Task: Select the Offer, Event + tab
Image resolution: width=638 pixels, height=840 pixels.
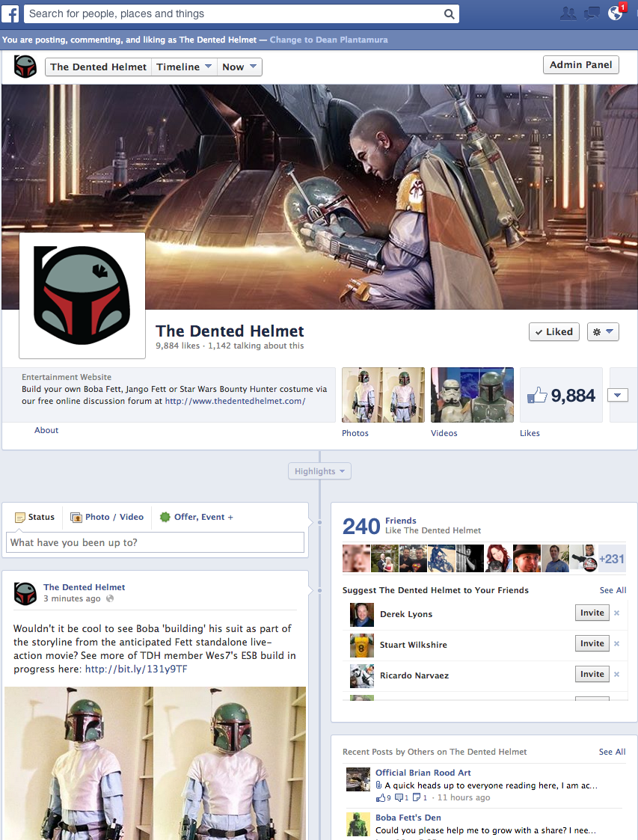Action: (x=196, y=517)
